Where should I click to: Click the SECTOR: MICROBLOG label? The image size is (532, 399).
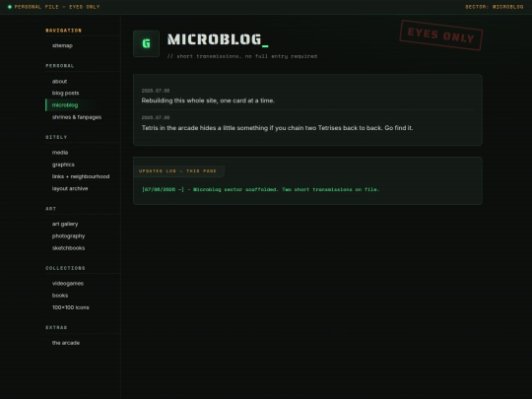[x=494, y=7]
